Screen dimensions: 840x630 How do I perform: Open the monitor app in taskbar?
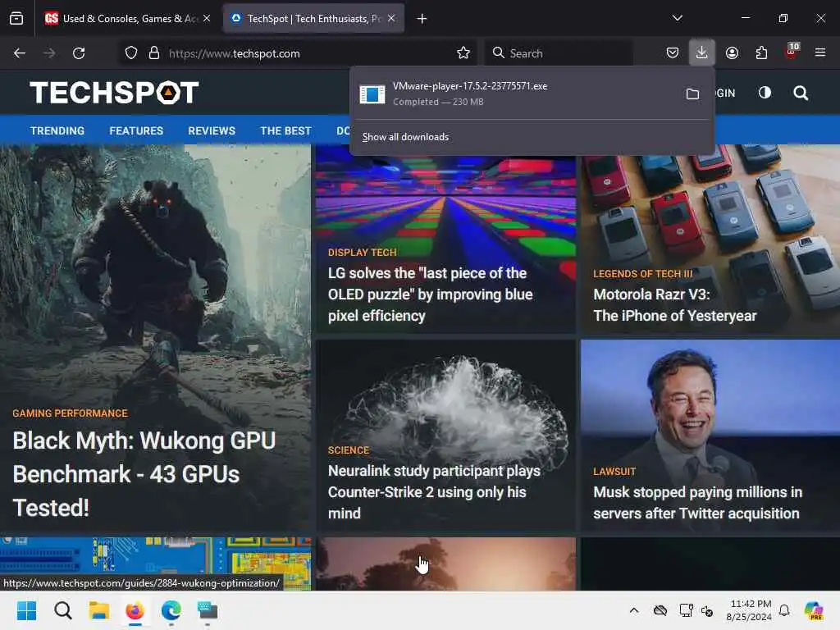[208, 610]
